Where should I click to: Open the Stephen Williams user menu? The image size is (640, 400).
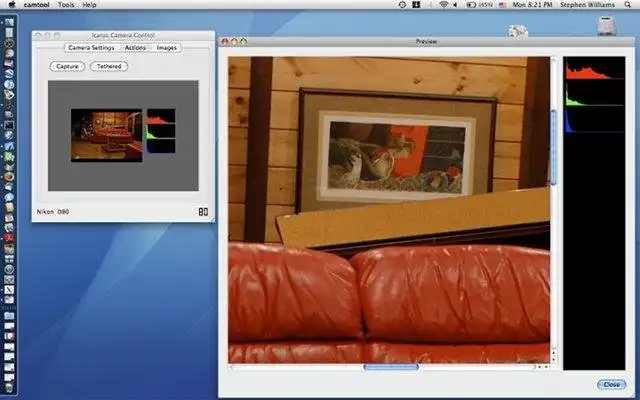pos(587,5)
